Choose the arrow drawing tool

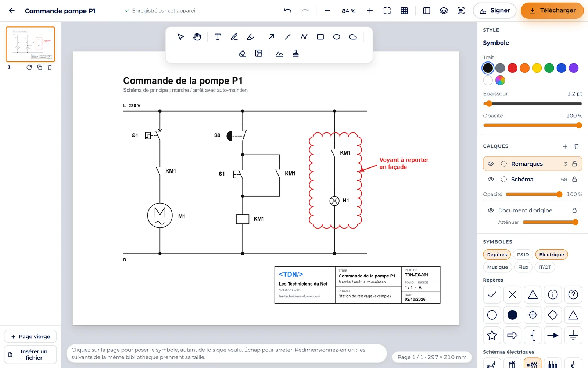click(271, 37)
